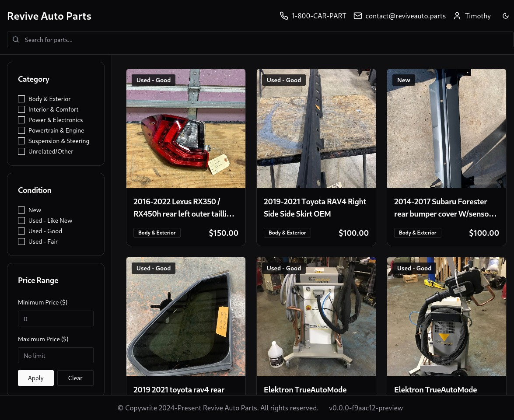Viewport: 514px width, 420px height.
Task: View the Subaru Forester bumper cover image
Action: tap(447, 129)
